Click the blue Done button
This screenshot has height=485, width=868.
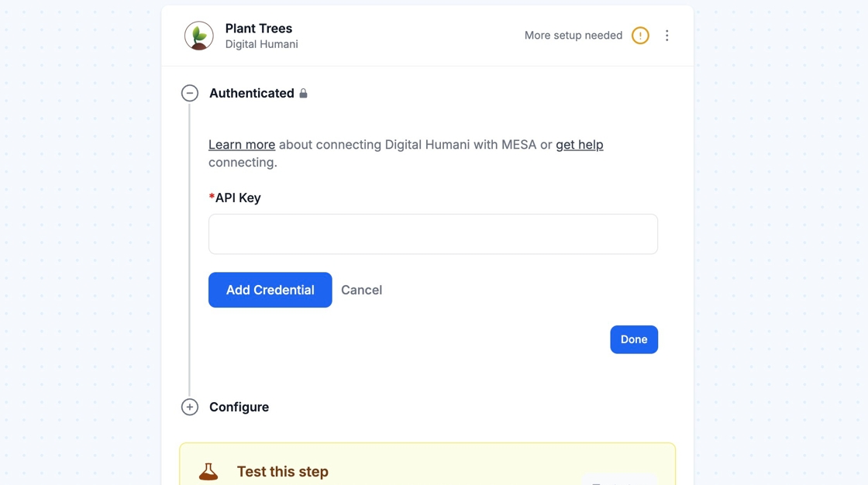click(633, 339)
